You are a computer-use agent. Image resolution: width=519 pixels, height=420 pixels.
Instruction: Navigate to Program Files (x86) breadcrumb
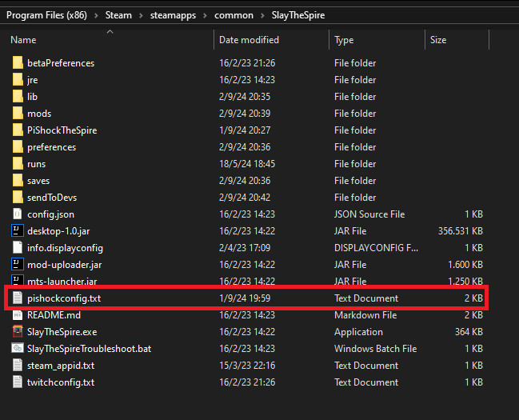tap(46, 15)
